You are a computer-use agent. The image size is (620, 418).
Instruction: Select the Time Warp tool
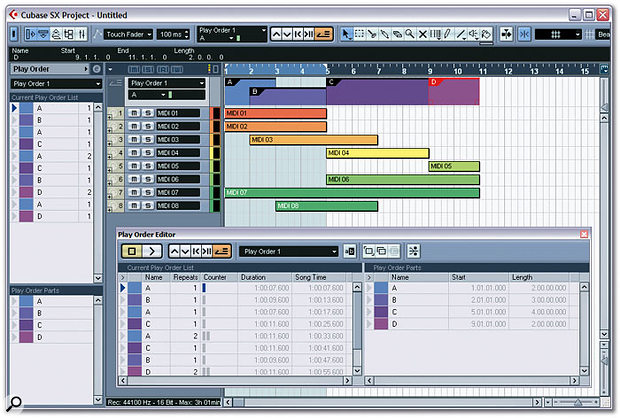pyautogui.click(x=435, y=34)
